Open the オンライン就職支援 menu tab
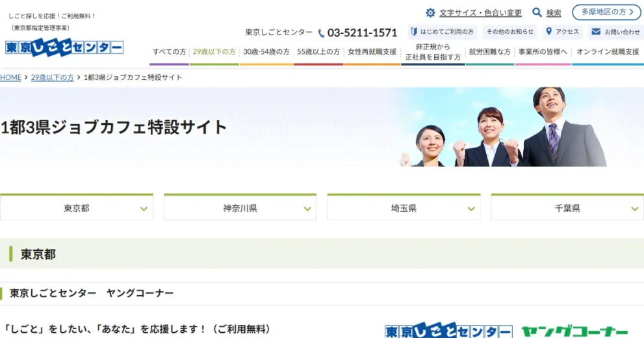644x338 pixels. pos(608,52)
